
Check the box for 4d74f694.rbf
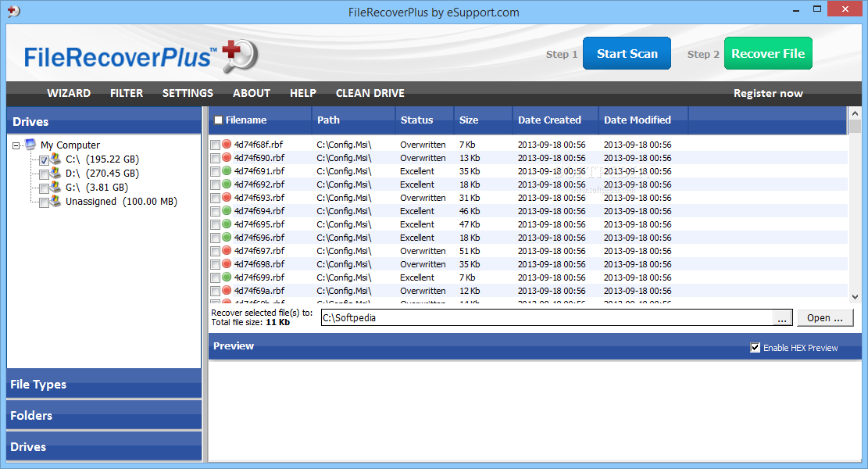216,212
